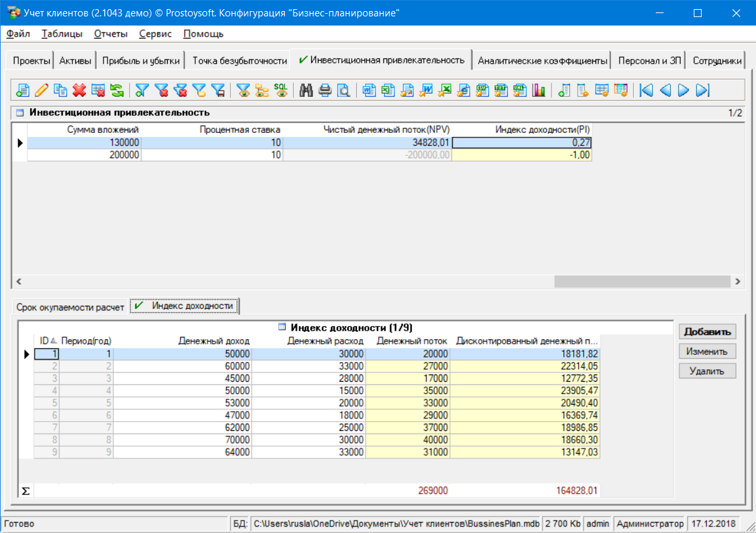
Task: Click the ID column sort header
Action: 46,340
